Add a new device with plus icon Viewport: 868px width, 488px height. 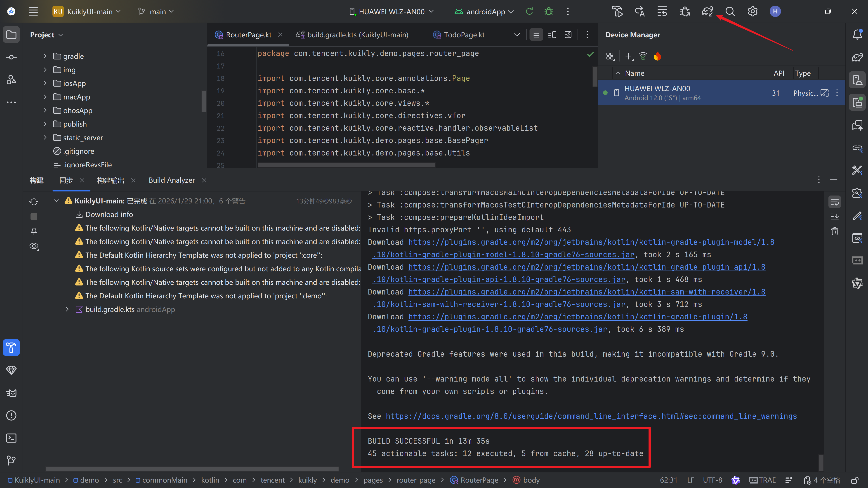[628, 56]
